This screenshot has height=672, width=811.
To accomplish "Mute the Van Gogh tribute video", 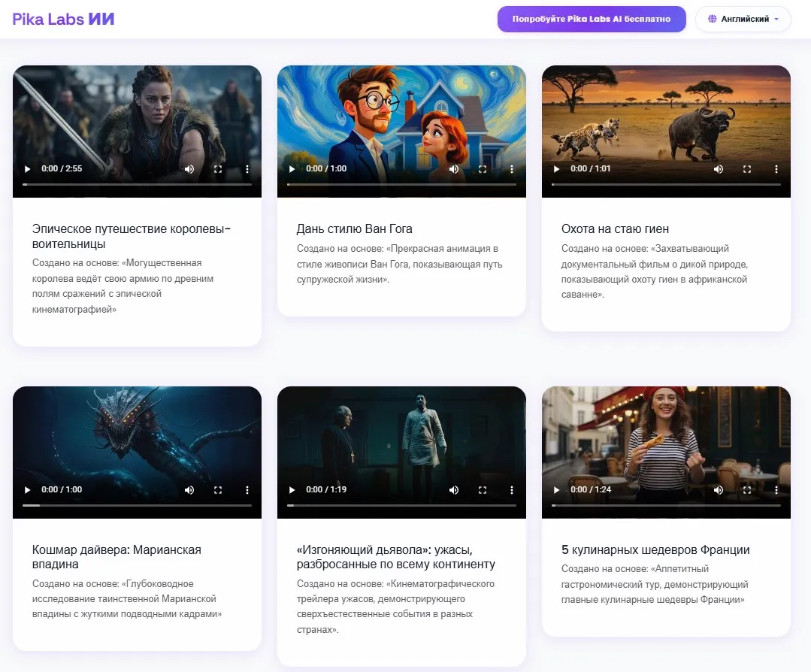I will pyautogui.click(x=453, y=169).
